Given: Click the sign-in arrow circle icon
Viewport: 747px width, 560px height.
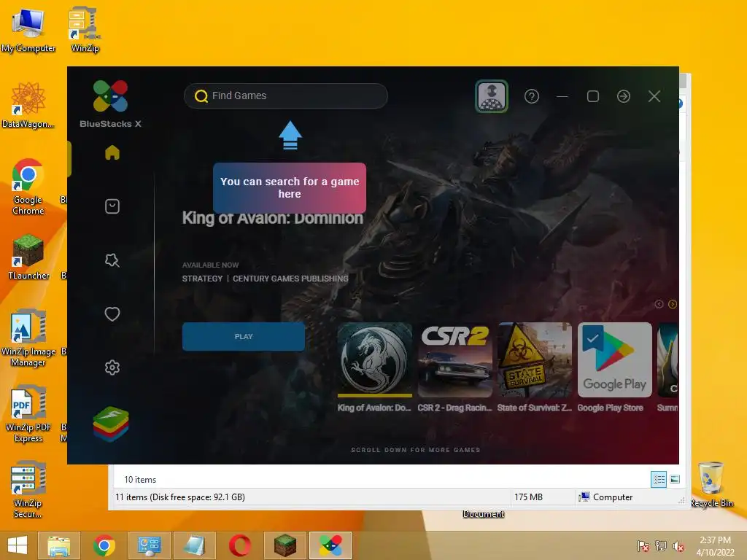Looking at the screenshot, I should point(624,96).
